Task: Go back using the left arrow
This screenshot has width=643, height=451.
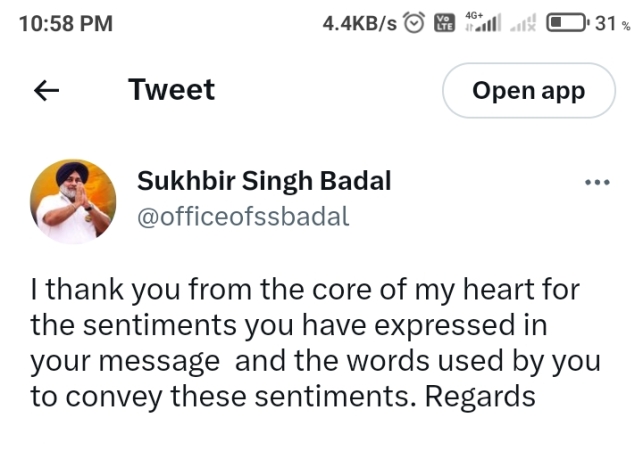Action: tap(46, 90)
